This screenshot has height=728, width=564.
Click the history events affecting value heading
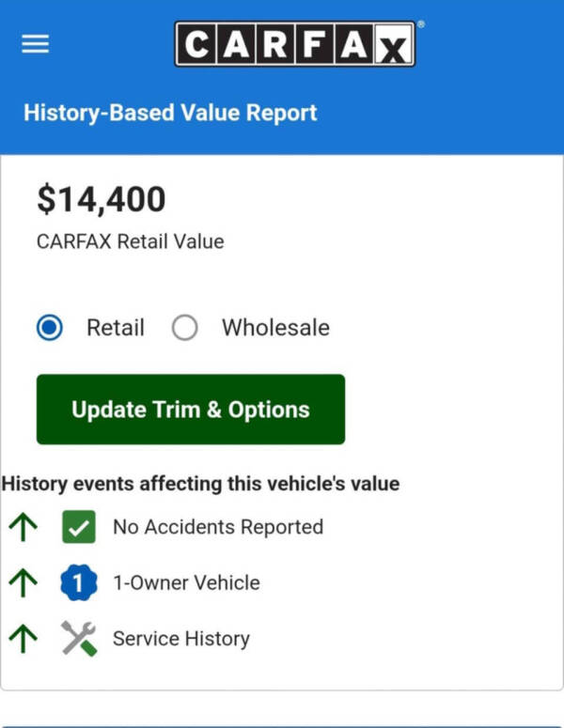click(200, 484)
